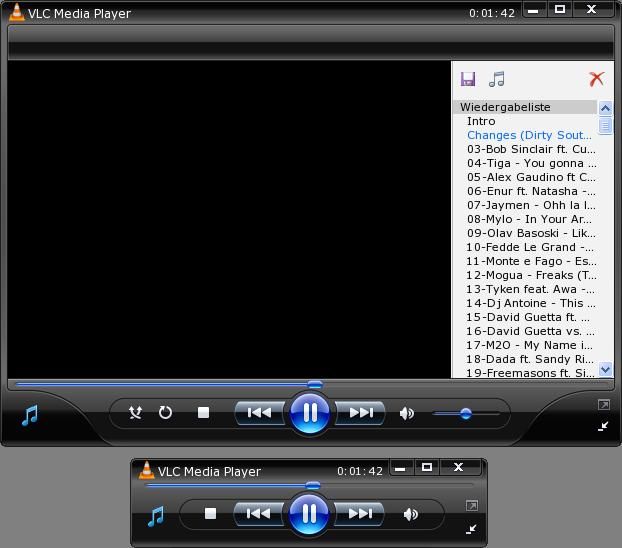
Task: Toggle shuffle in the large player
Action: 135,413
